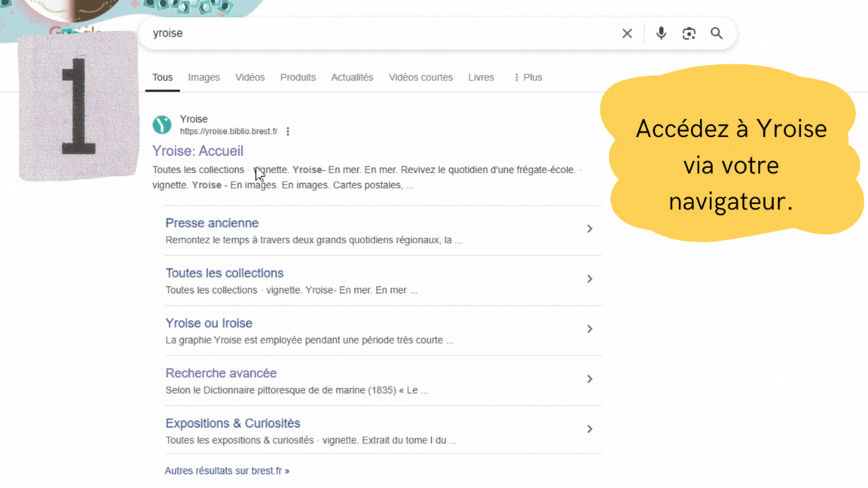Expand the Plus filter menu

527,78
